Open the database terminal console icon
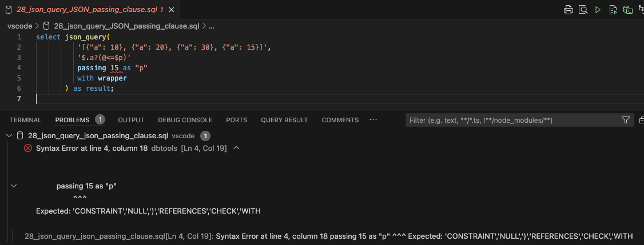 [x=628, y=10]
